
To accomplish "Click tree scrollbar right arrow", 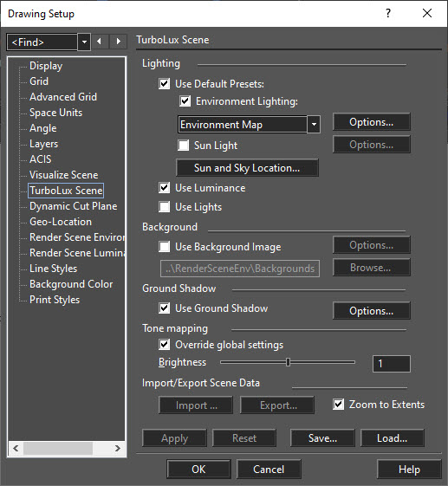I will [x=118, y=448].
